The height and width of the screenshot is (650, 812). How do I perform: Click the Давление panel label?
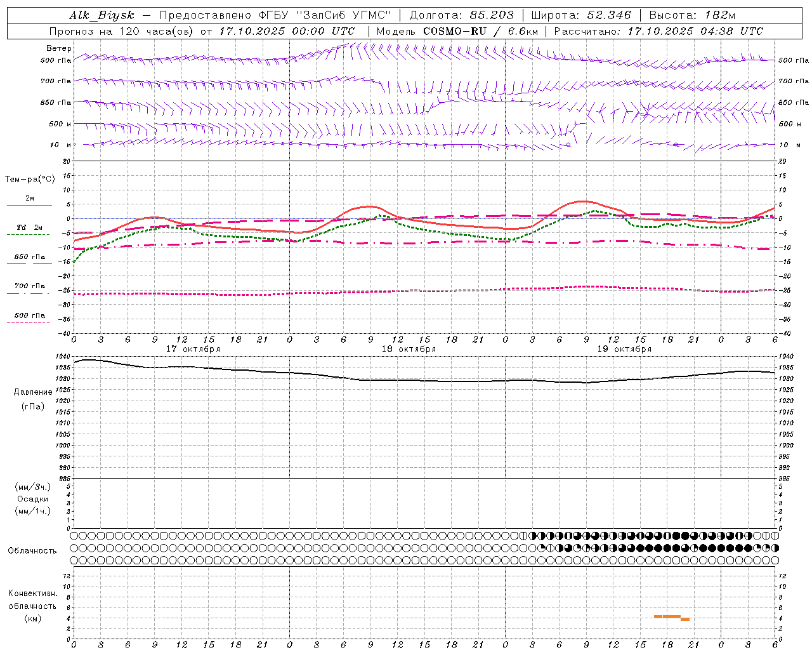(33, 392)
